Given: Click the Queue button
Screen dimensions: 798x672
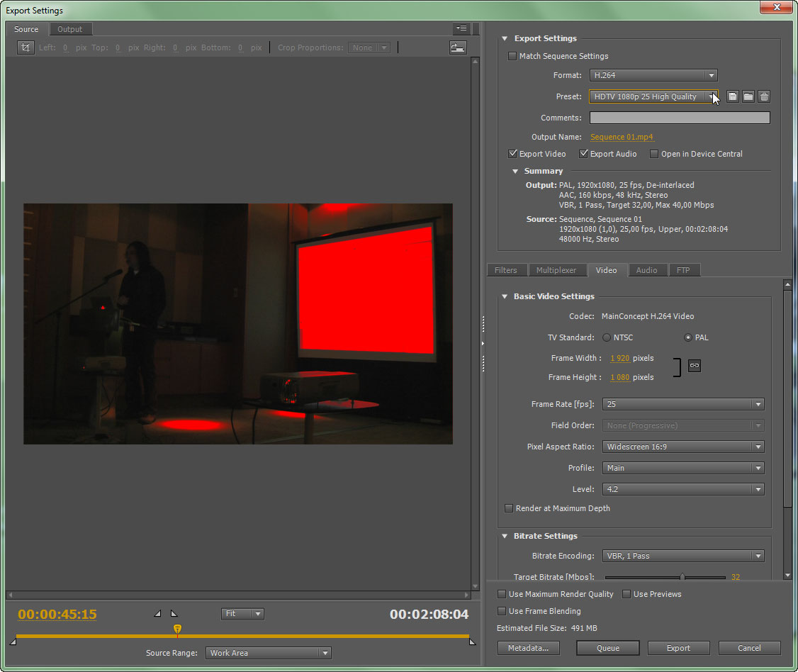Looking at the screenshot, I should 607,648.
